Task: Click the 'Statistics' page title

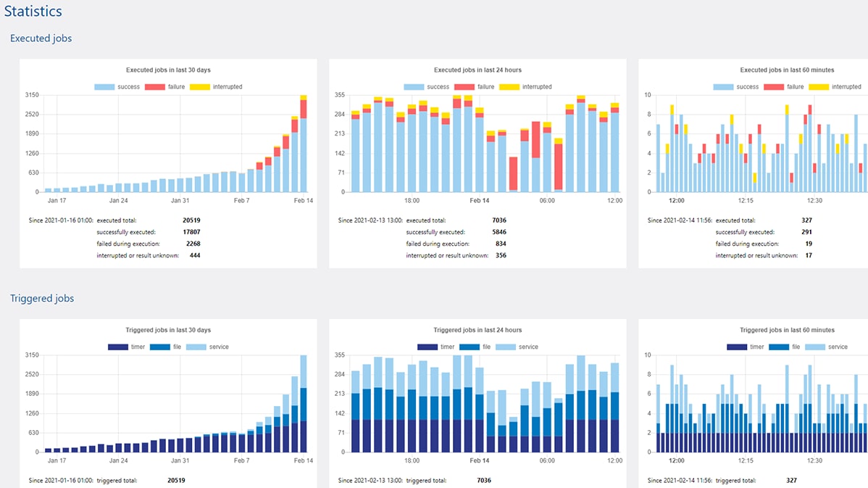Action: (33, 12)
